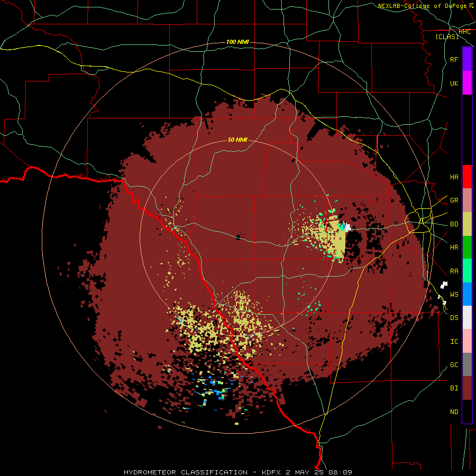Click the IC light pink legend swatch
Viewport: 476px width, 476px height.
click(x=467, y=341)
